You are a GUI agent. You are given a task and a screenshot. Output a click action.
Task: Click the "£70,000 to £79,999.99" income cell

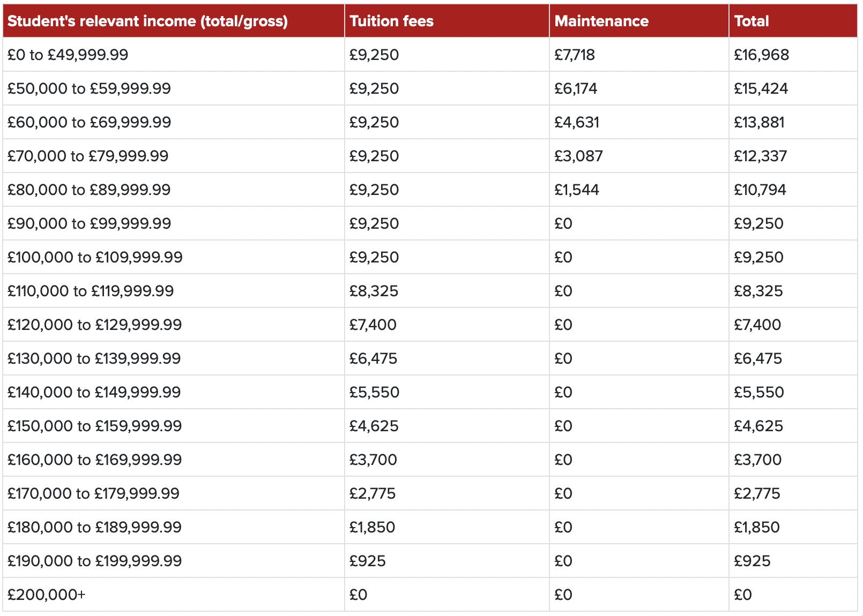[173, 156]
